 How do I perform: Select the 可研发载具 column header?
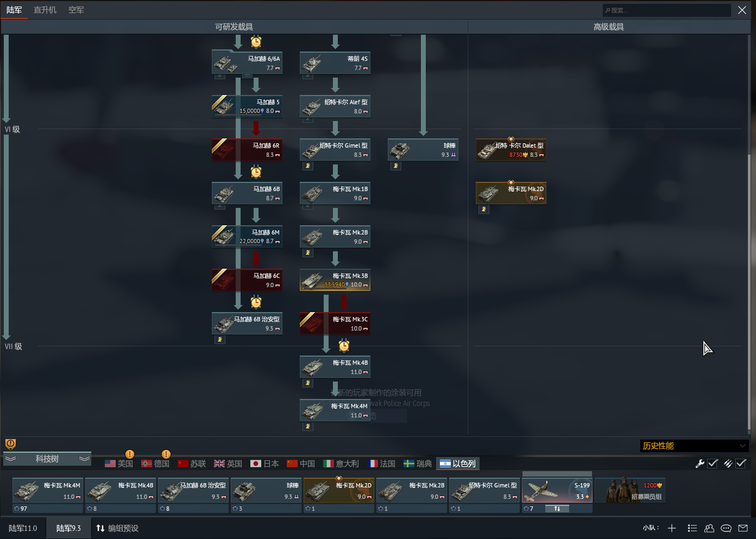tap(234, 27)
